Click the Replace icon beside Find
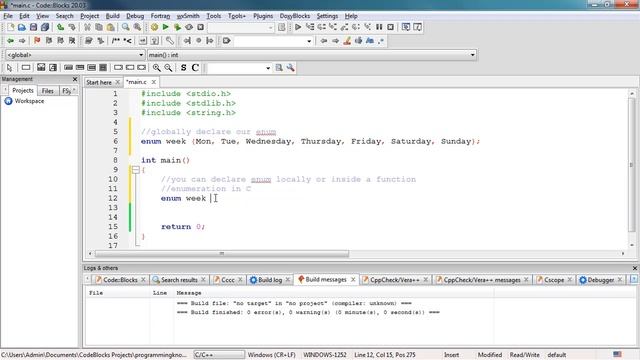This screenshot has height=360, width=640. click(x=138, y=27)
